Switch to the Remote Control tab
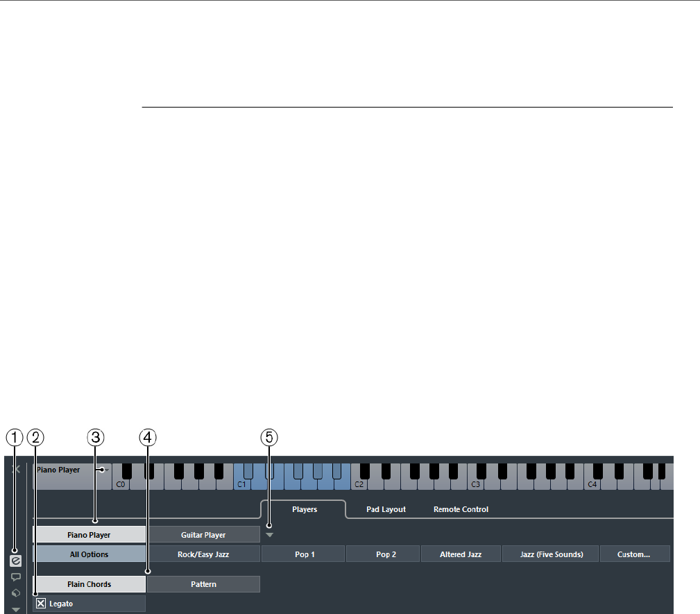This screenshot has width=700, height=614. point(461,509)
